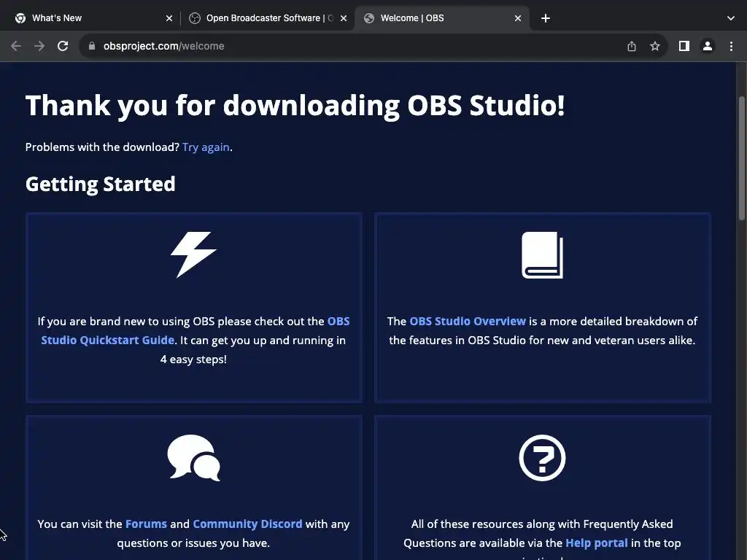Close the Welcome | OBS tab
The image size is (747, 560).
click(518, 18)
